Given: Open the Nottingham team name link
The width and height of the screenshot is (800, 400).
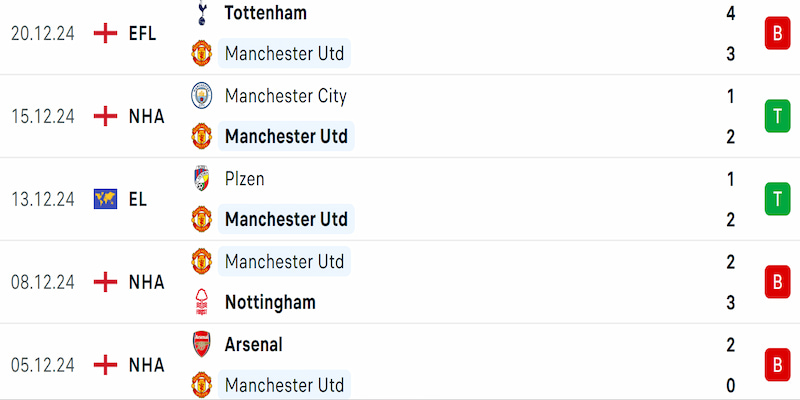Looking at the screenshot, I should [270, 303].
